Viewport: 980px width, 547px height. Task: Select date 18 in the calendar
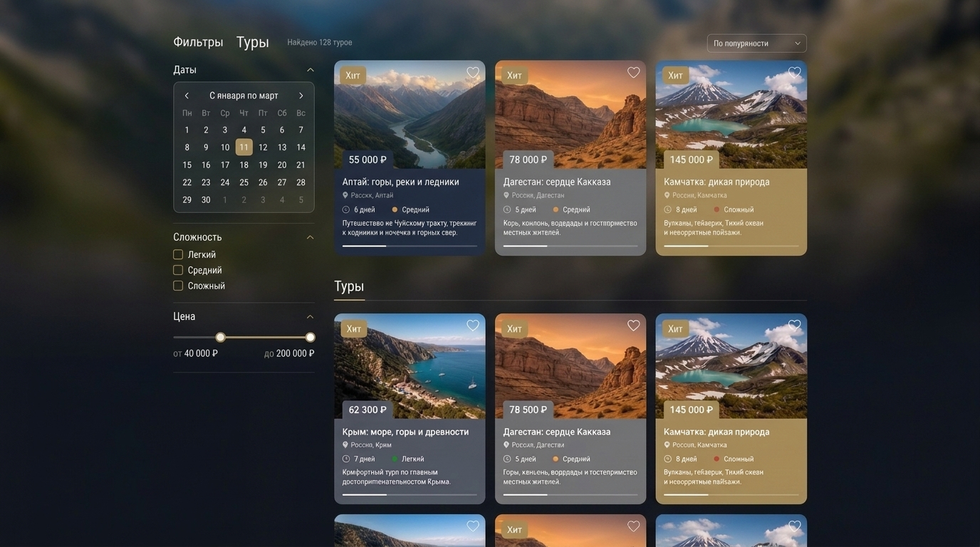[244, 165]
